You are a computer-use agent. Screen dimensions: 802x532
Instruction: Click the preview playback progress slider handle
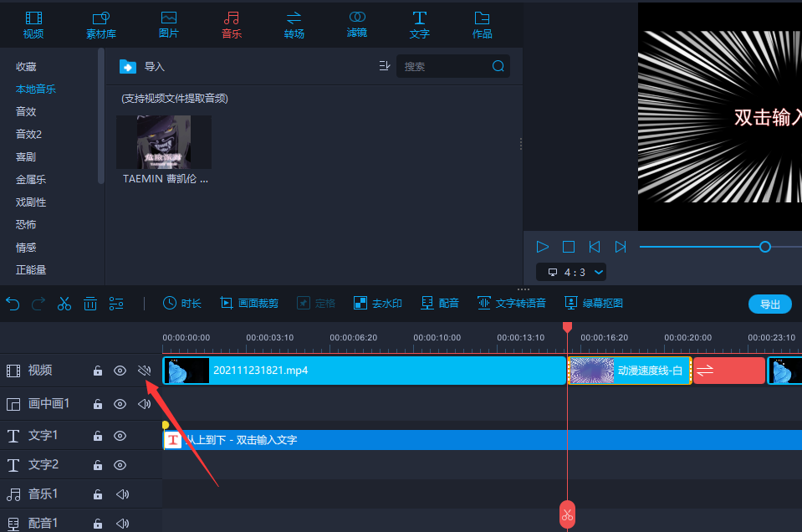764,247
